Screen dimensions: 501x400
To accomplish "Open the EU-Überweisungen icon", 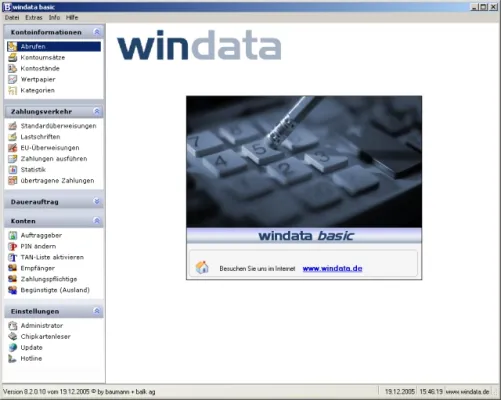I will coord(12,148).
